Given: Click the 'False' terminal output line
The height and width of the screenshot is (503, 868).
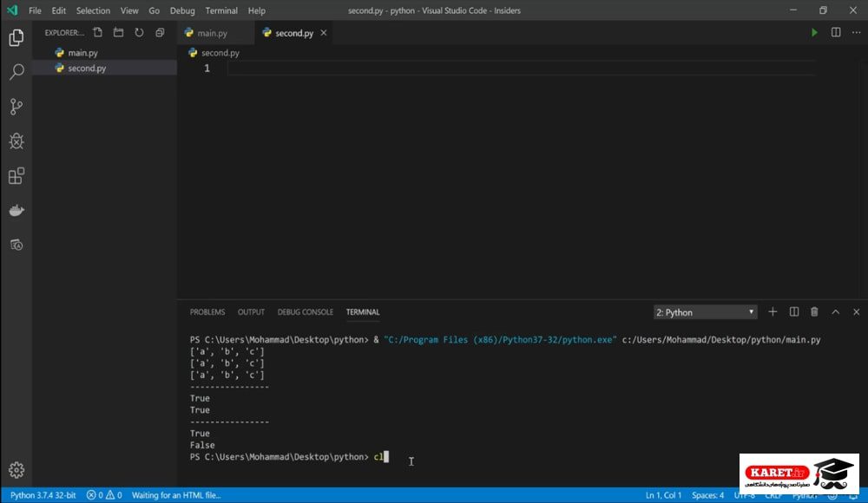Looking at the screenshot, I should [202, 445].
